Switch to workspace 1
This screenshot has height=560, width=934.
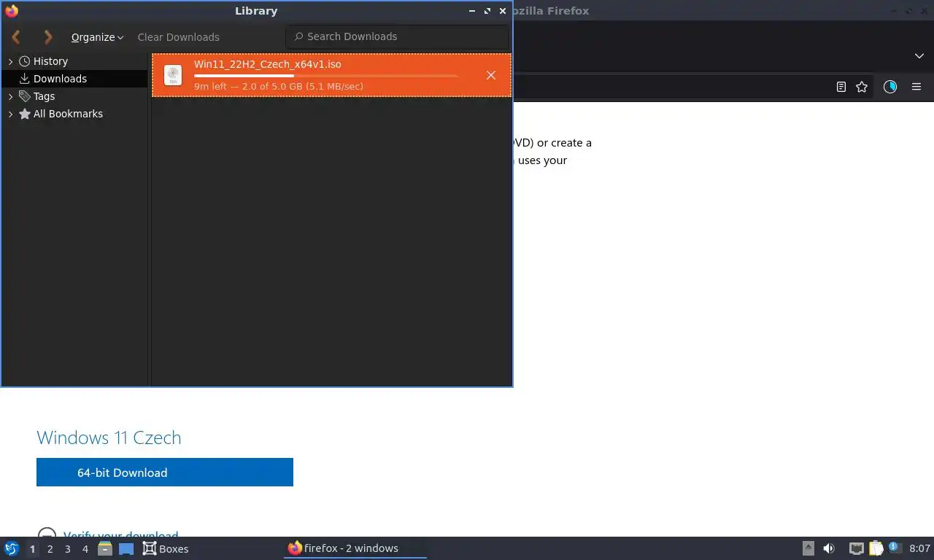(x=32, y=549)
